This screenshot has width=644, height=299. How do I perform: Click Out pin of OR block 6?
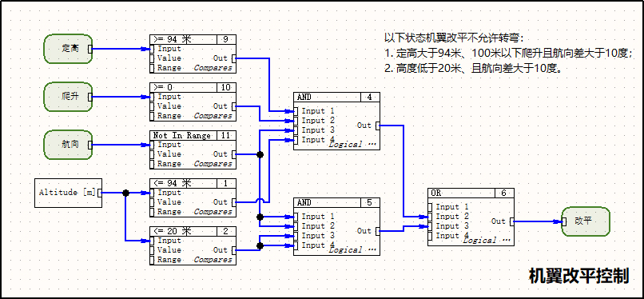click(x=511, y=221)
